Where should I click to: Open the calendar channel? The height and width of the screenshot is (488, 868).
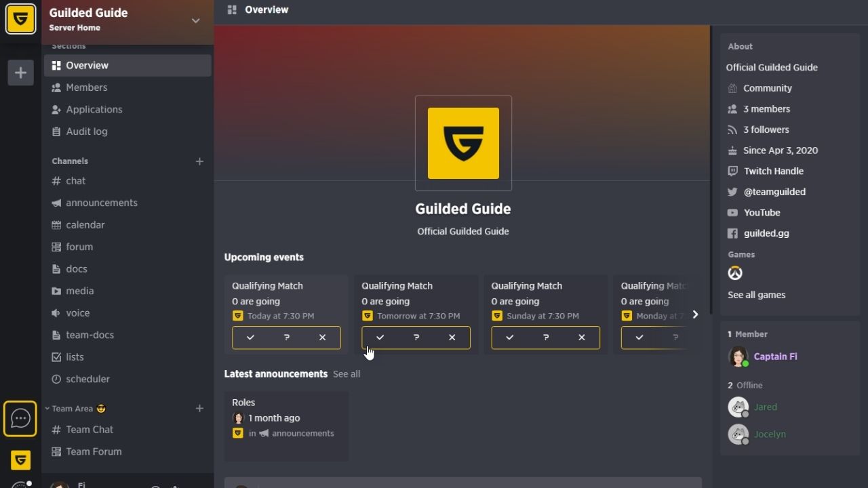(x=127, y=225)
